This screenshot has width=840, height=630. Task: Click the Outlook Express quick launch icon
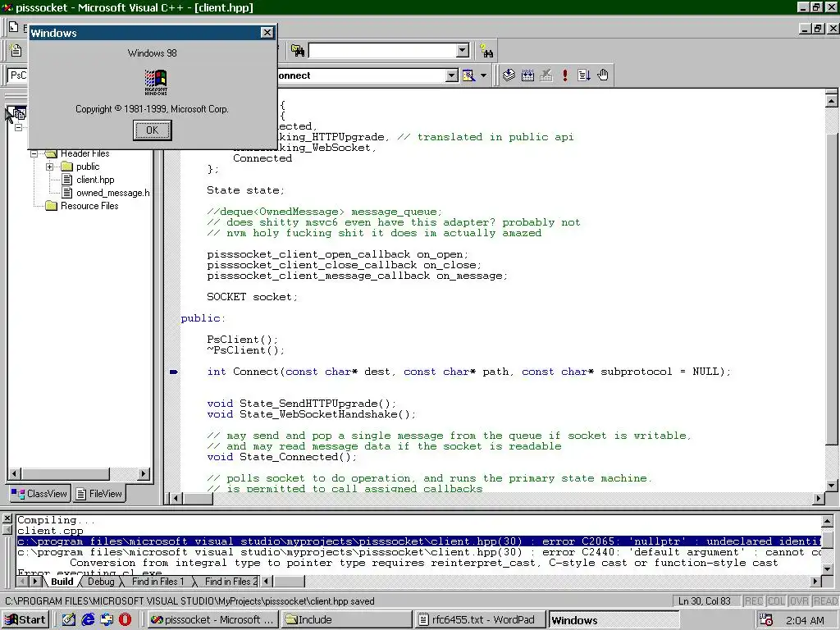click(106, 619)
